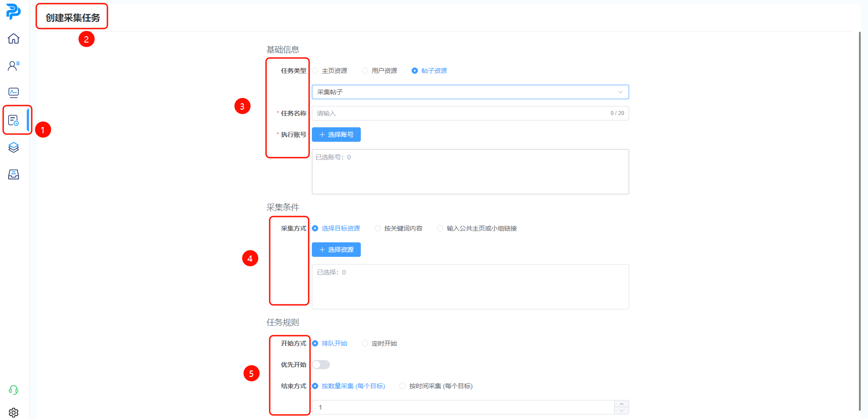Open the stacked layers sidebar icon
This screenshot has width=868, height=419.
pos(14,147)
